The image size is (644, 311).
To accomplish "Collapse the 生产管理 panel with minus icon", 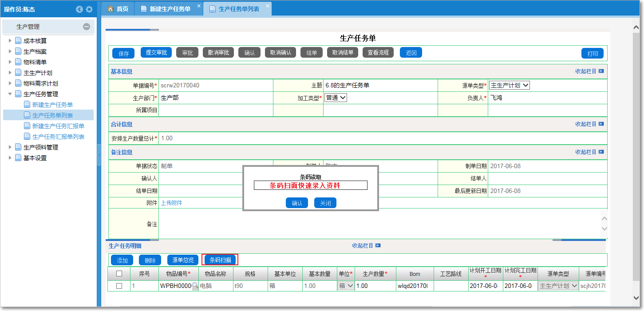I will point(87,28).
